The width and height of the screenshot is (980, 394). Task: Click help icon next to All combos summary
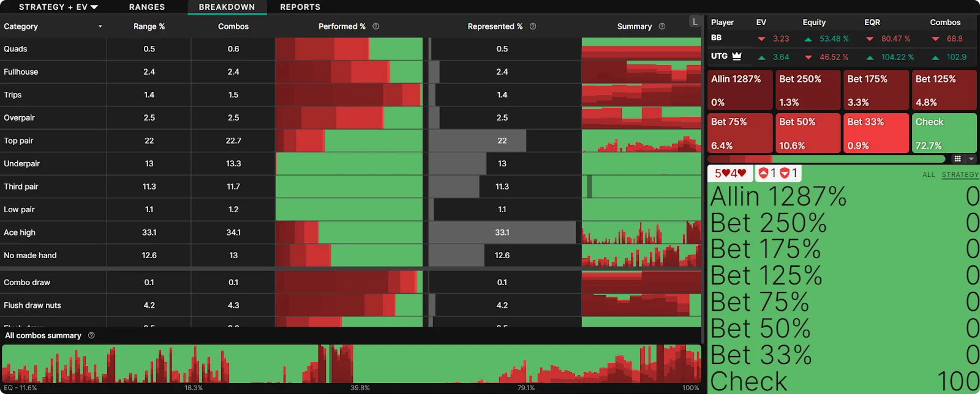pos(91,335)
